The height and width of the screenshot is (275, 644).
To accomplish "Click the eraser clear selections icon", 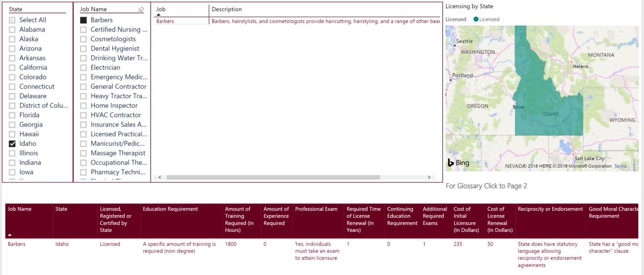I will coord(141,9).
